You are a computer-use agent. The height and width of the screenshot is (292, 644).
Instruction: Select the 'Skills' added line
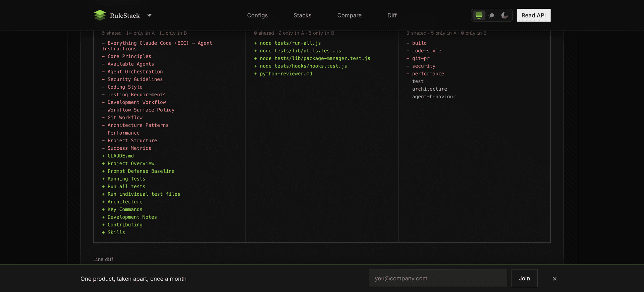(x=113, y=233)
